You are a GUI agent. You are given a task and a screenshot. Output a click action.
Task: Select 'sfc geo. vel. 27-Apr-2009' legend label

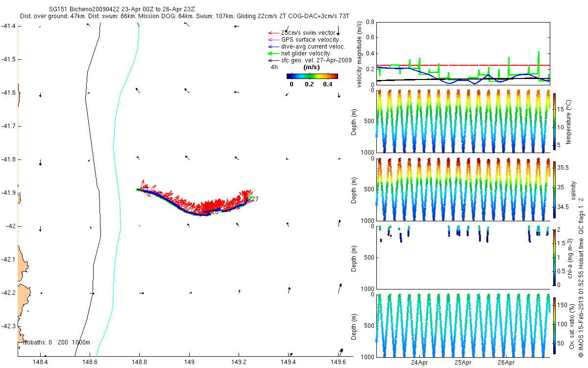tap(317, 60)
